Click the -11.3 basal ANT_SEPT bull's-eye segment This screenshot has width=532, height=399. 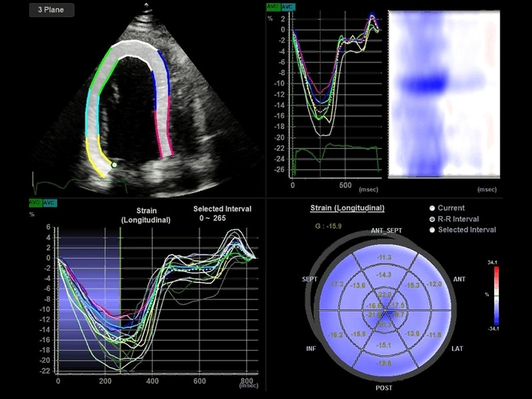[384, 257]
